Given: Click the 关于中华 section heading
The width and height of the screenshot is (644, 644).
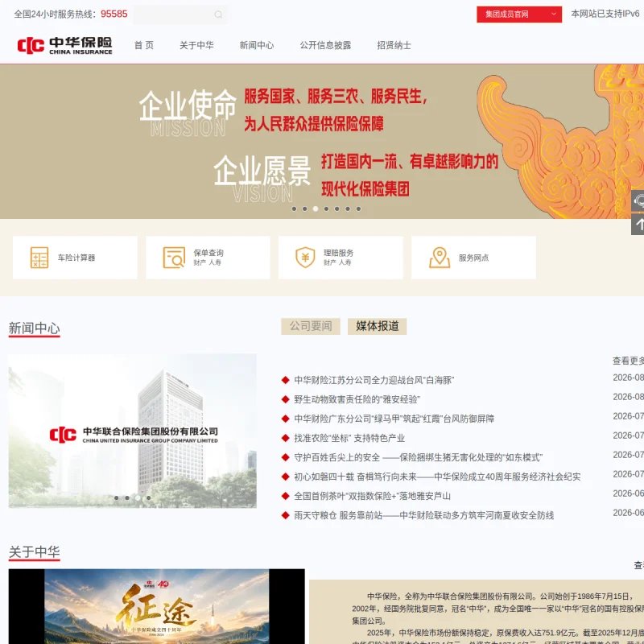Looking at the screenshot, I should click(x=35, y=551).
